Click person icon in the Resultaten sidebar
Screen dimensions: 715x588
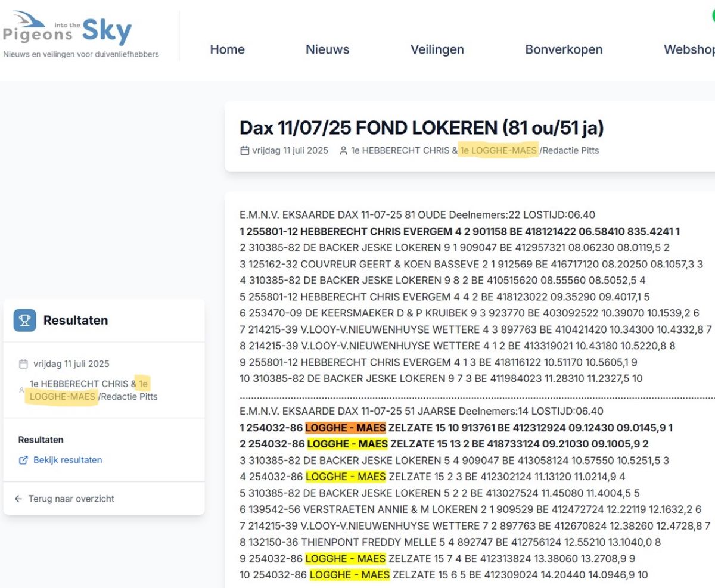(x=22, y=390)
